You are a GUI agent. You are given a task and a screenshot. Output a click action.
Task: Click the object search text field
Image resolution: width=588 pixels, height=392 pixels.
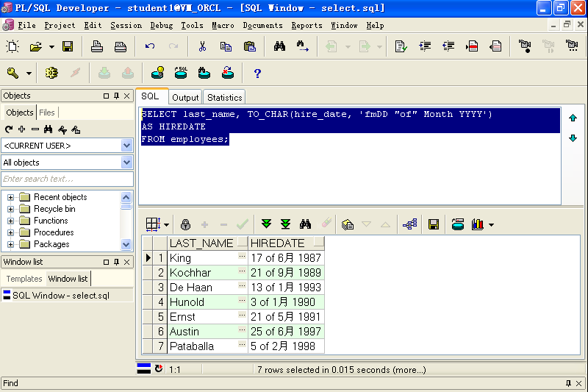tap(66, 179)
